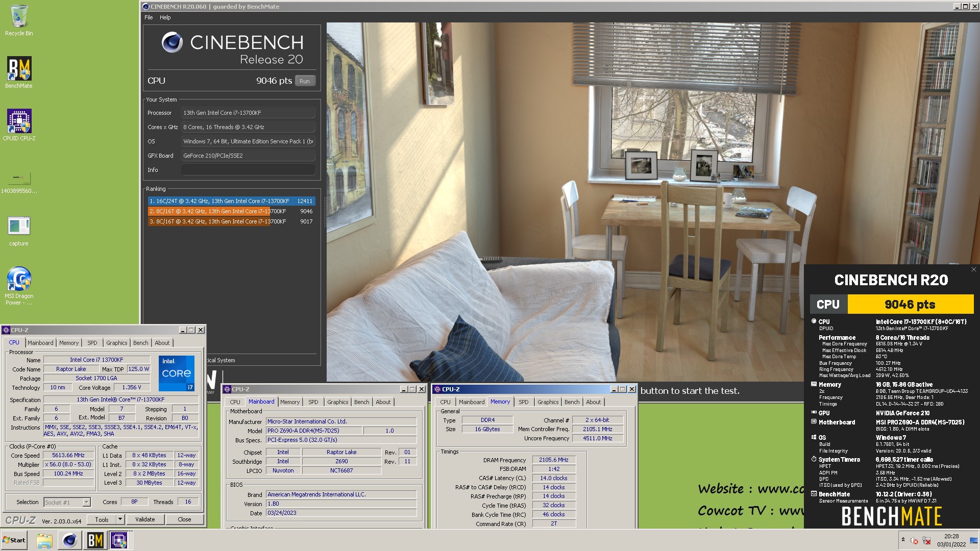The width and height of the screenshot is (980, 551).
Task: Select the BenchMate desktop shortcut
Action: (19, 72)
